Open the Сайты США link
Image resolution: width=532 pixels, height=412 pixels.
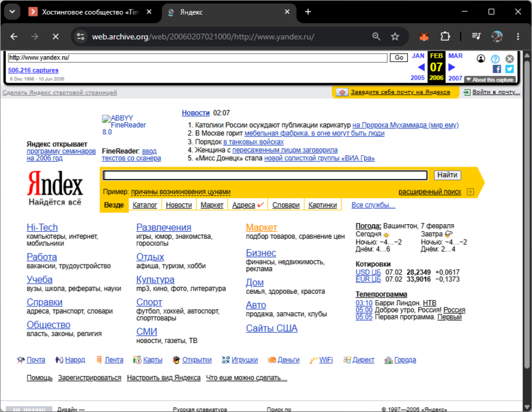[271, 328]
